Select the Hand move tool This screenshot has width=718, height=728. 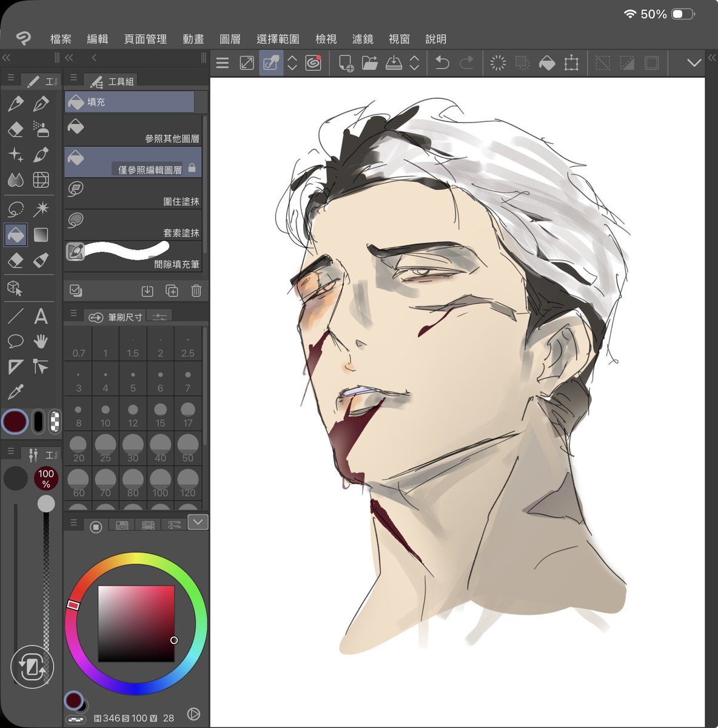[x=41, y=342]
